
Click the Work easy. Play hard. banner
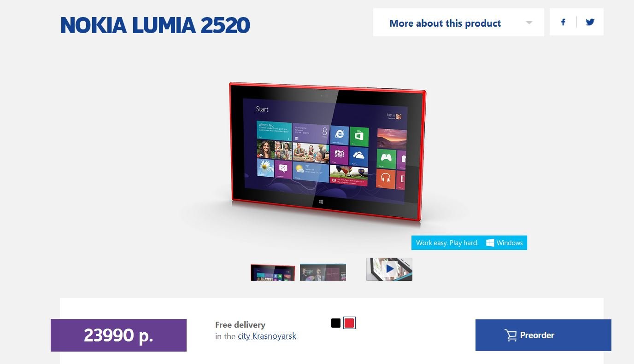(x=469, y=243)
